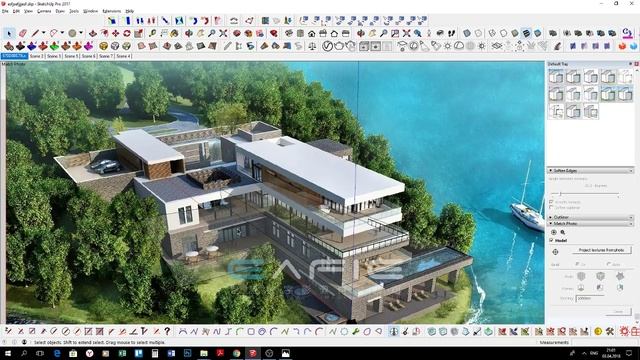Activate the Walk footprints tool

point(451,33)
